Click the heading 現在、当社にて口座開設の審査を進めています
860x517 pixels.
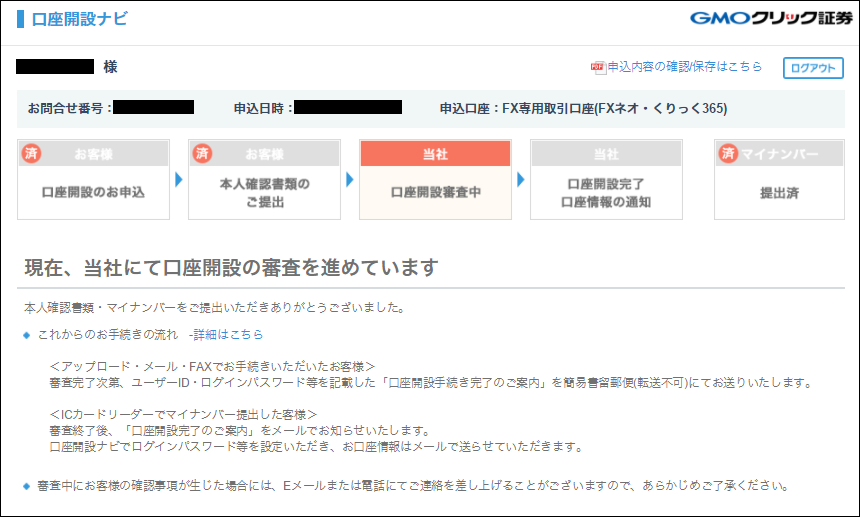tap(231, 268)
